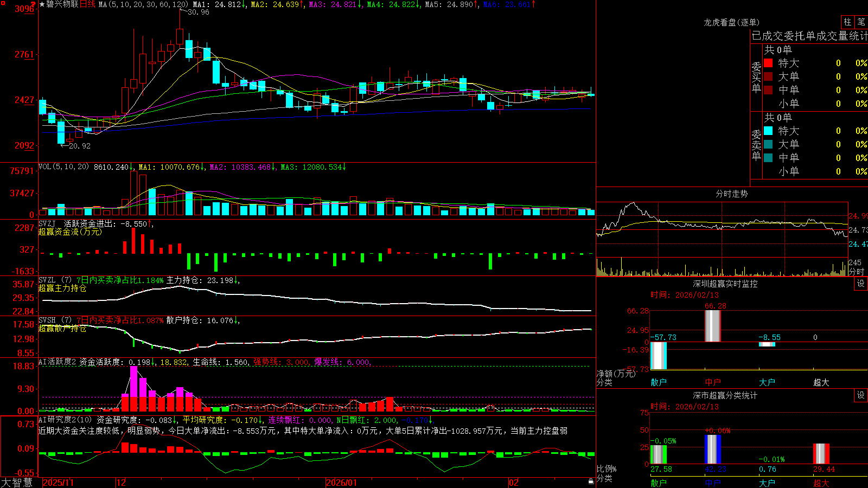
Task: Select the AI活跃度2 indicator label
Action: (x=58, y=362)
